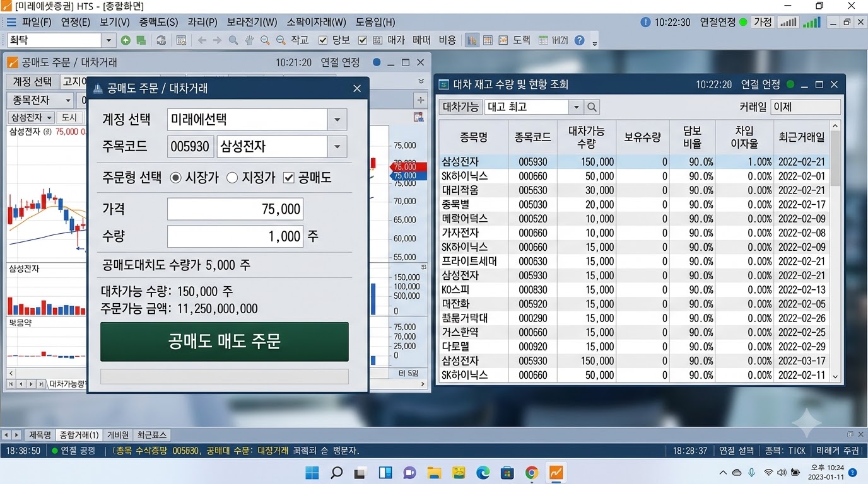Image resolution: width=868 pixels, height=484 pixels.
Task: Select the 거스한약 row in inventory table
Action: (633, 332)
